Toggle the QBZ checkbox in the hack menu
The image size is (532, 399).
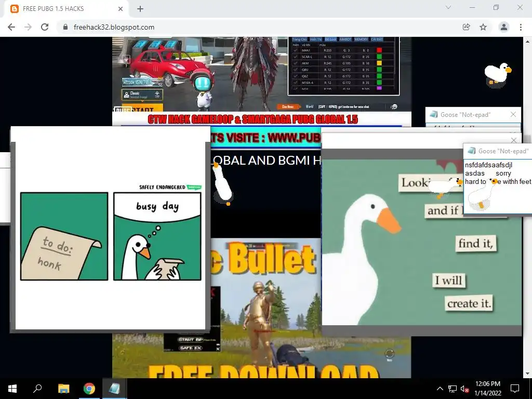tap(296, 76)
